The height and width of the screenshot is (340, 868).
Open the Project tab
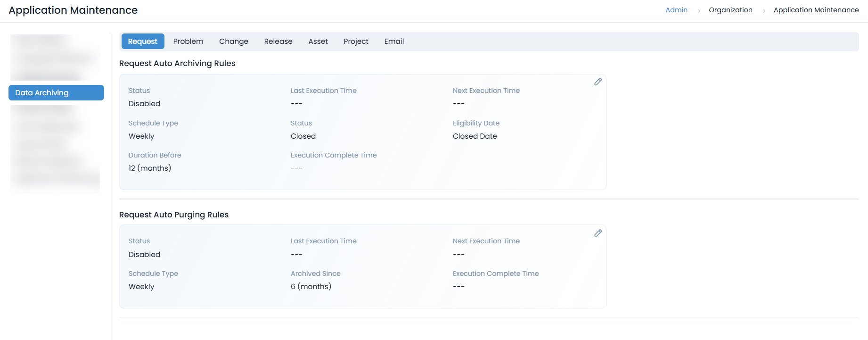click(356, 41)
